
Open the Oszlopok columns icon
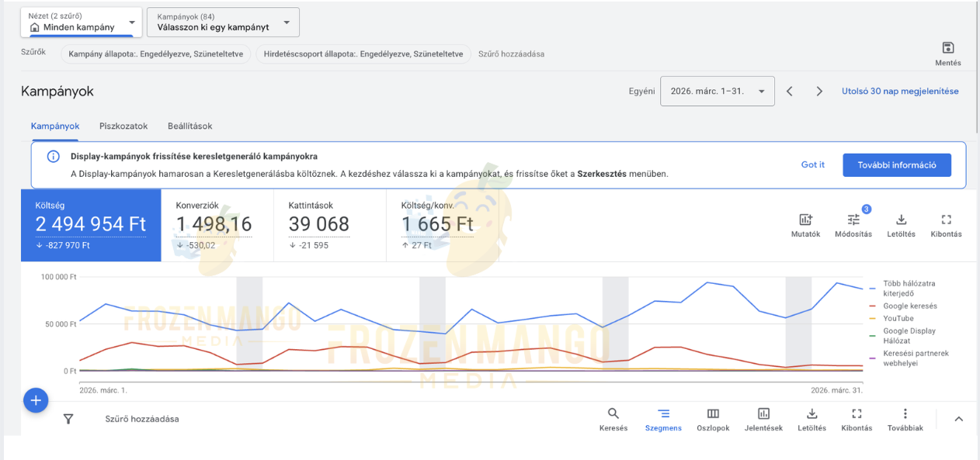(713, 413)
